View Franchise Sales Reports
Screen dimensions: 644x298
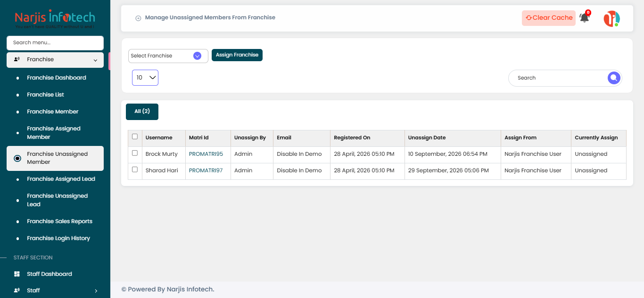[59, 221]
